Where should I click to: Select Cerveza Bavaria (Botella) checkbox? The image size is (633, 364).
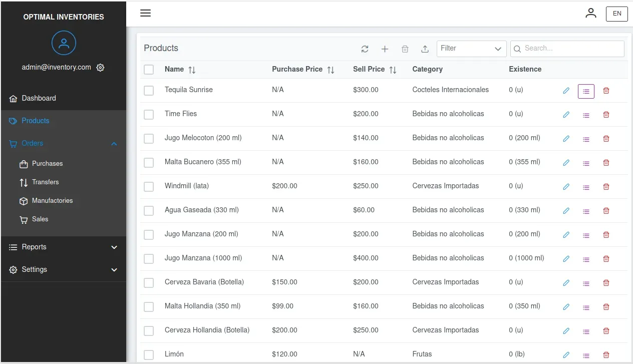[149, 283]
